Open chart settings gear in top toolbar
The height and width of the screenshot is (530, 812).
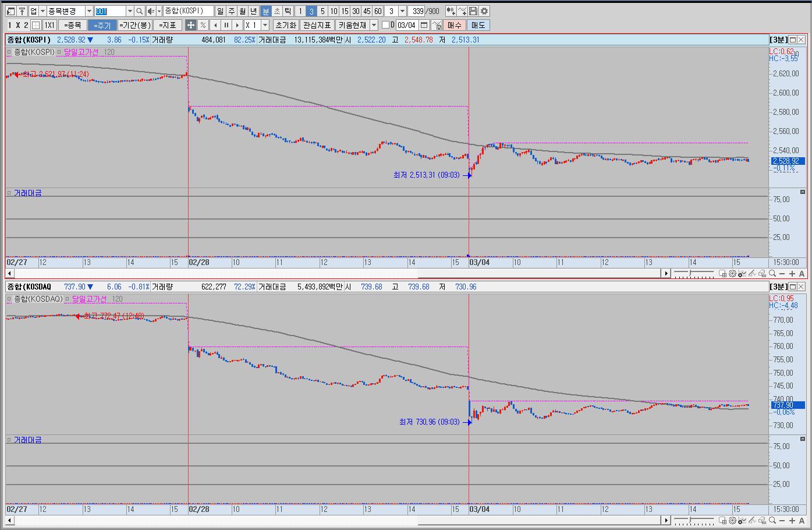point(484,11)
